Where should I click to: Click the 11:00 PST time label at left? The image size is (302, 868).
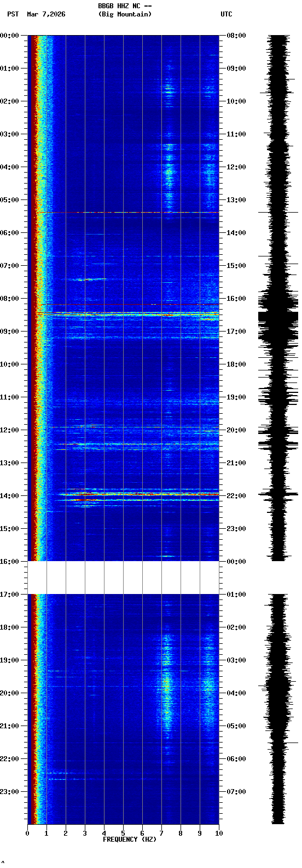coord(9,397)
